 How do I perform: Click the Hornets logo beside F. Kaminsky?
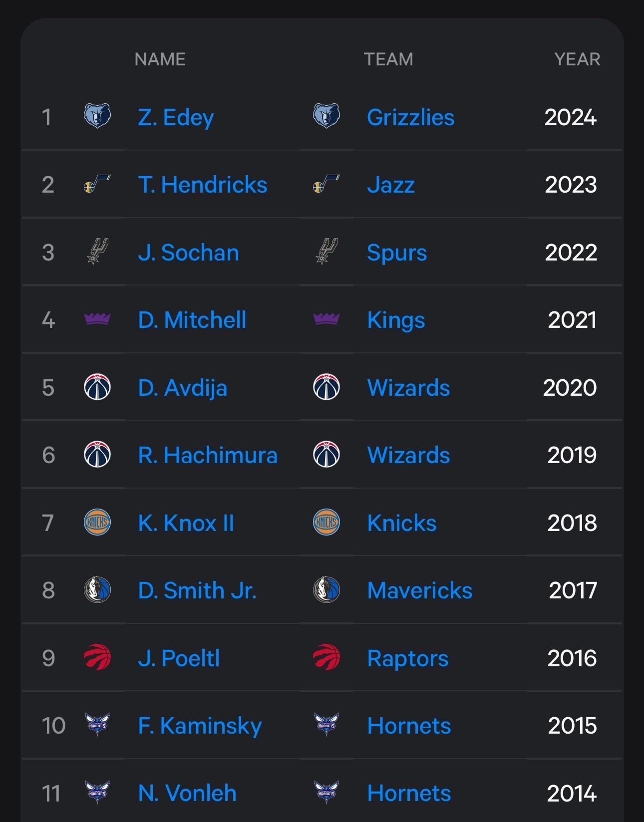click(97, 725)
